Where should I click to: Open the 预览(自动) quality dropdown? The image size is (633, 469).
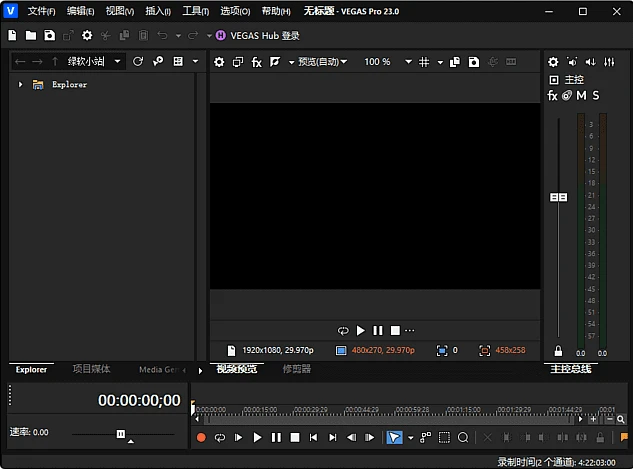tap(323, 62)
